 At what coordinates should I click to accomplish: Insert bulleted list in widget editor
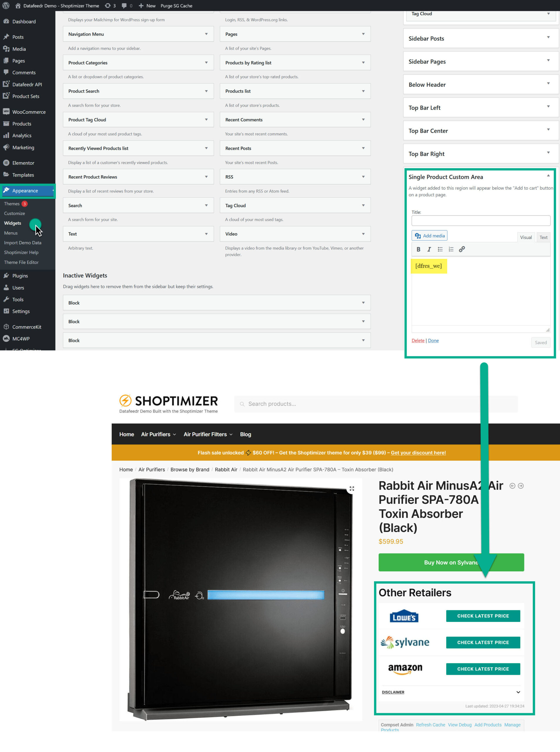pyautogui.click(x=440, y=249)
